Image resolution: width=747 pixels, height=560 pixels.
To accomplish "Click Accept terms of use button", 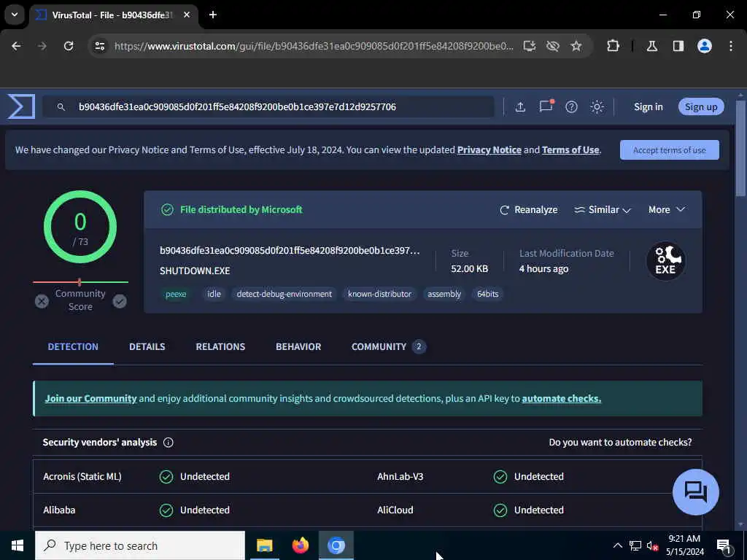I will [670, 150].
